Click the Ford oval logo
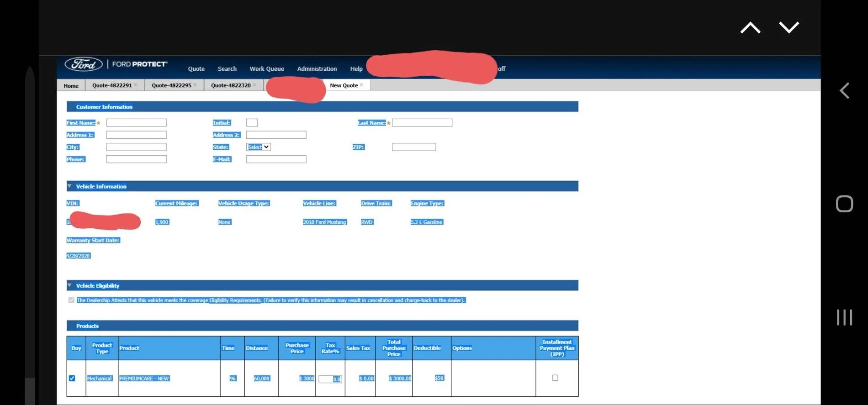The image size is (868, 405). 84,64
